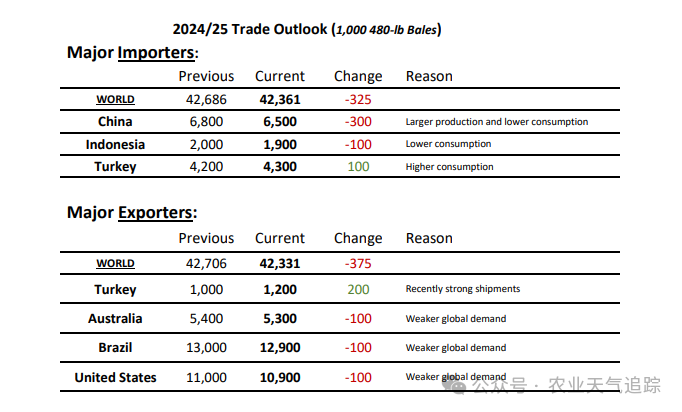Select Brazil's current value 12,900

(x=280, y=348)
